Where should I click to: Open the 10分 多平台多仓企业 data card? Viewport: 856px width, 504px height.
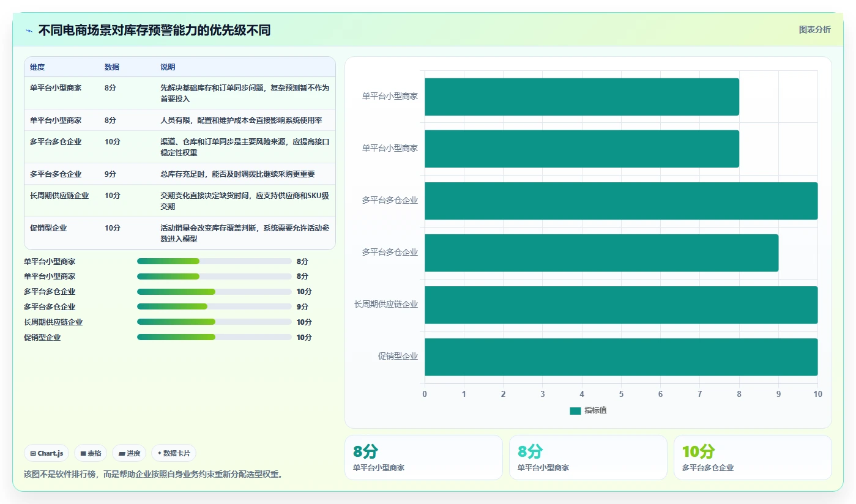[753, 458]
